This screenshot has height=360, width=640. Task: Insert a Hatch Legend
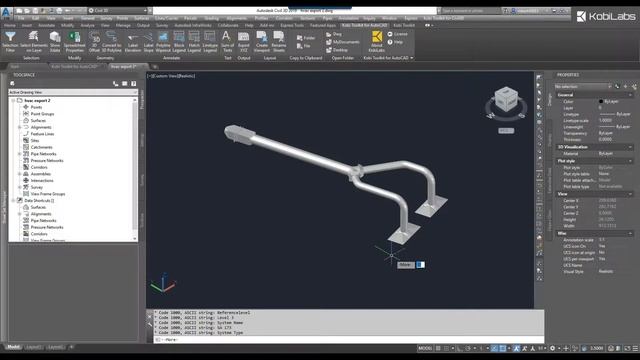point(194,42)
